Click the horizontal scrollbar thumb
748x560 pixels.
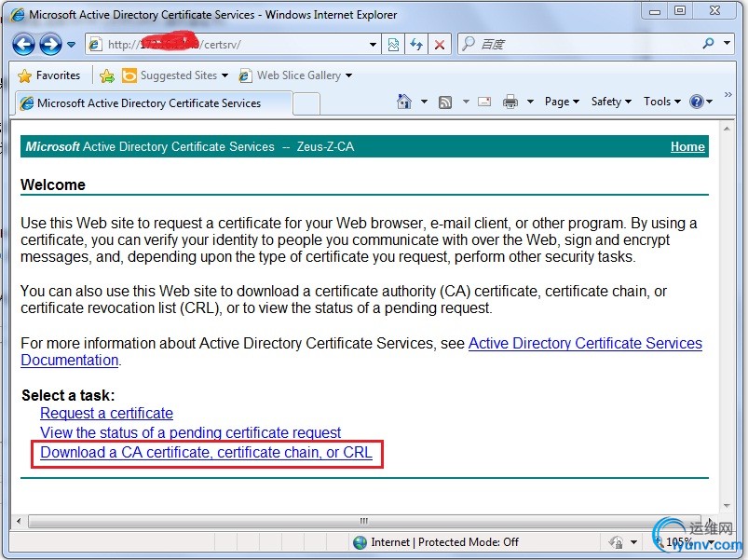364,521
